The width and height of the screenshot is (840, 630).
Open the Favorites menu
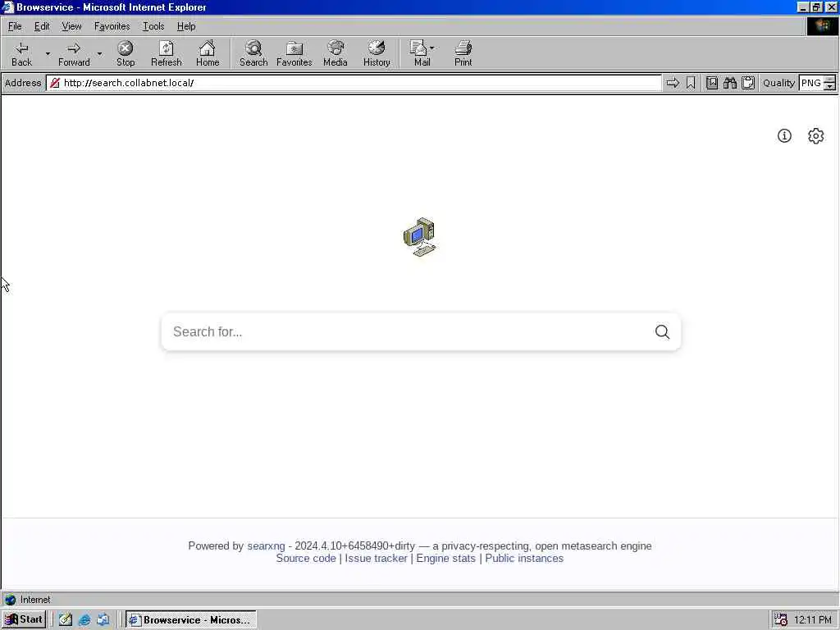112,26
